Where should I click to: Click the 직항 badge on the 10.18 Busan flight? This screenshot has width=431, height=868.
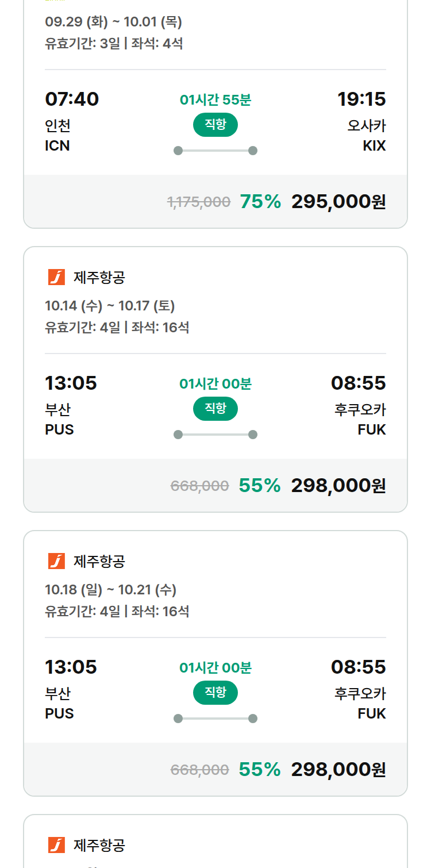pyautogui.click(x=215, y=693)
